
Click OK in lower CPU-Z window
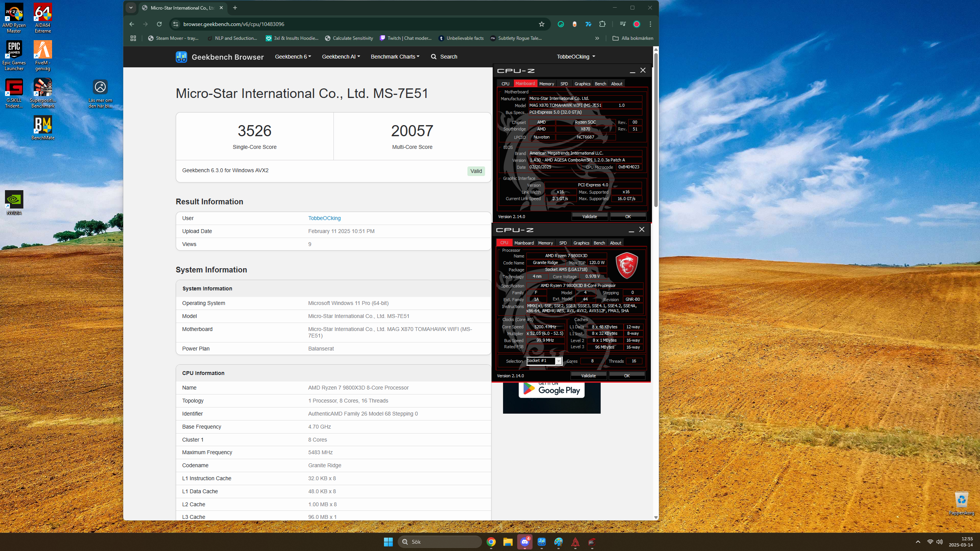point(627,376)
